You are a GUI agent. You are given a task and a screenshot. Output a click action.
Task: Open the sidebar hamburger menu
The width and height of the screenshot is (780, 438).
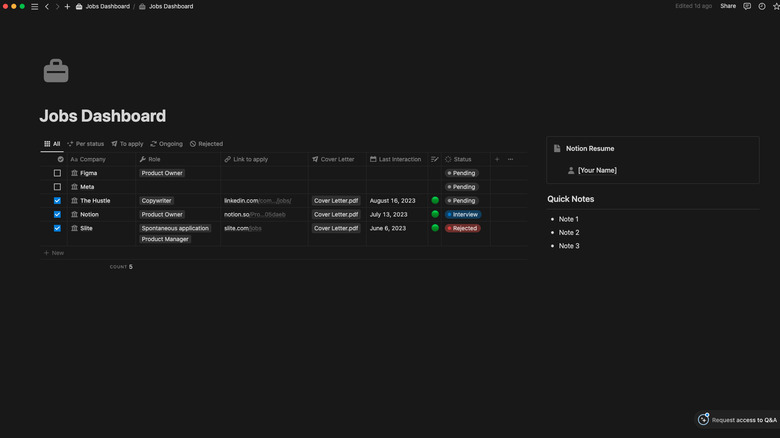coord(34,6)
